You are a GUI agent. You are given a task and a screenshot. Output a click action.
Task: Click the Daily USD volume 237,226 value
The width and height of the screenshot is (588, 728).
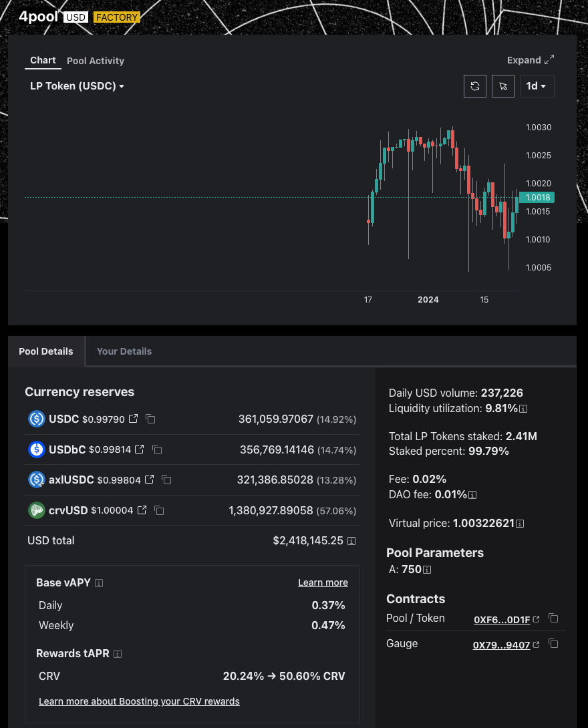pyautogui.click(x=502, y=393)
